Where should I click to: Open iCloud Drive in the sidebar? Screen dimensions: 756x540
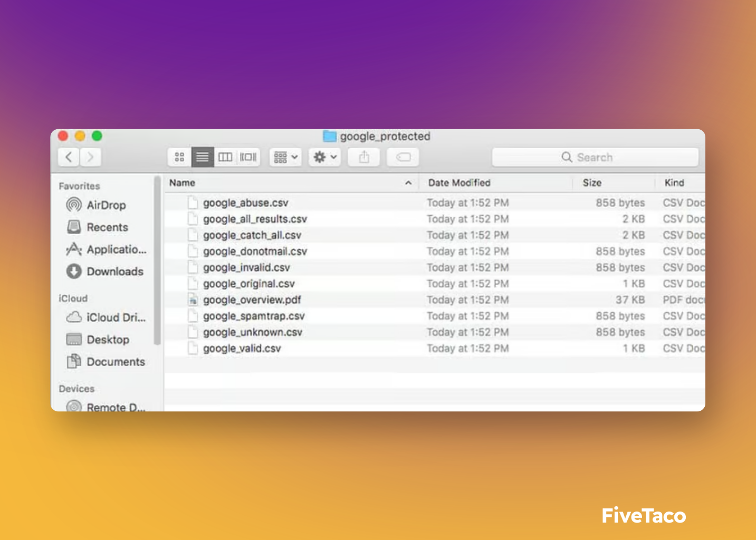point(106,317)
